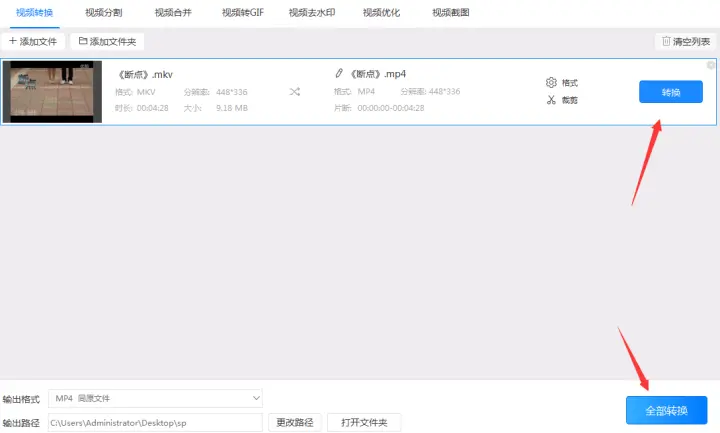Select the output filename 《断点》.mp4

[x=377, y=73]
